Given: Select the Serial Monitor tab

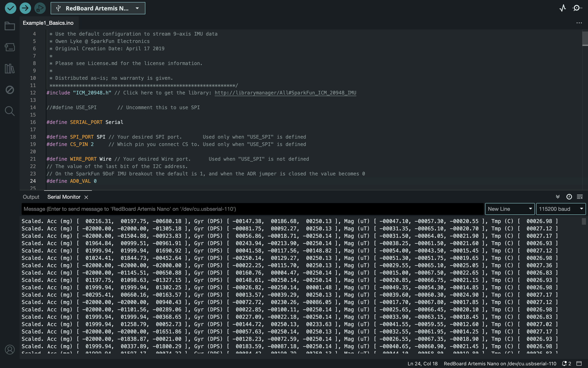Looking at the screenshot, I should pos(64,197).
